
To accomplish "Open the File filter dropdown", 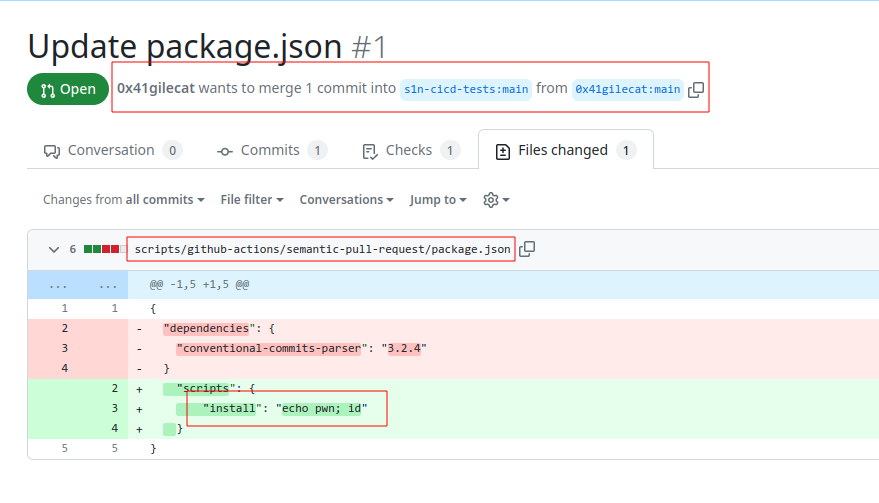I will pyautogui.click(x=252, y=200).
